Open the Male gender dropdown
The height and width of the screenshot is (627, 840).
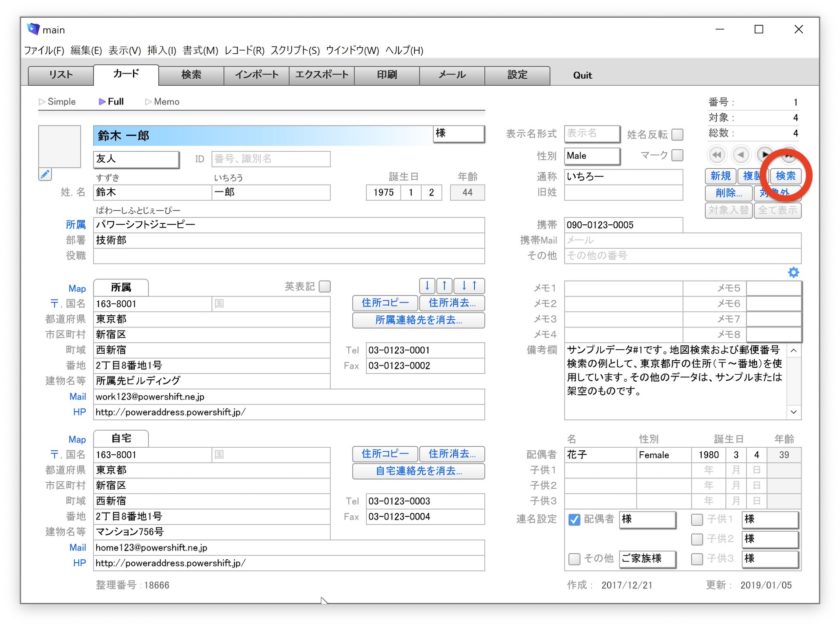pyautogui.click(x=592, y=156)
